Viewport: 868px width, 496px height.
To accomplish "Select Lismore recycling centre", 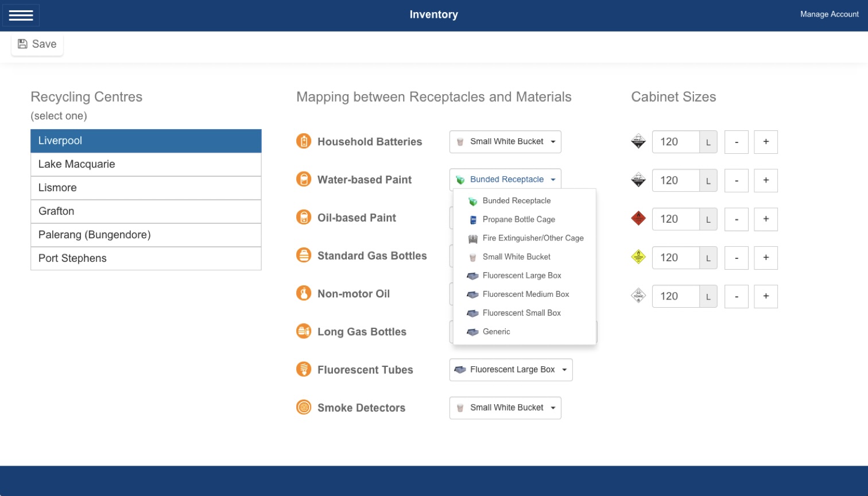I will (x=146, y=188).
